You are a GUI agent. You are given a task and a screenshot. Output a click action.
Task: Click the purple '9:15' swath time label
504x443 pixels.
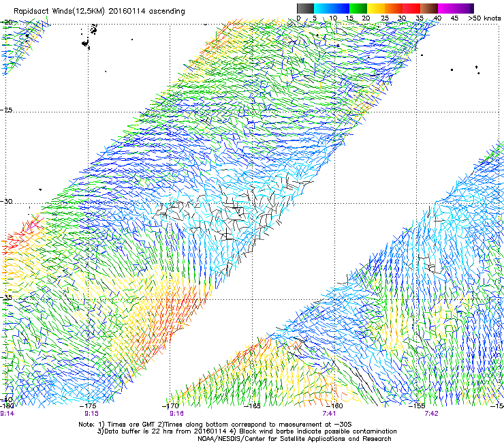pos(92,414)
